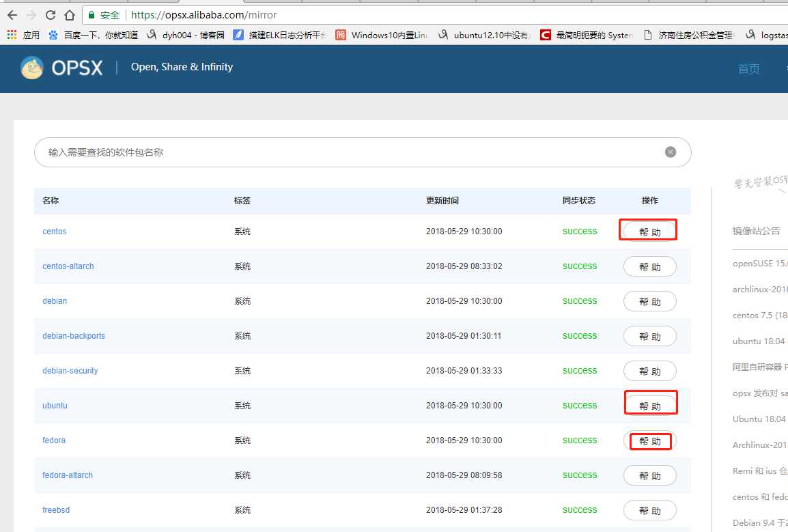Reload the page with refresh icon
This screenshot has height=532, width=788.
point(51,15)
